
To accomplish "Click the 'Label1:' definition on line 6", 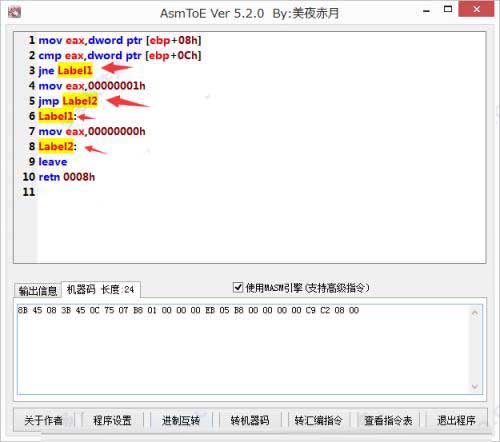I will point(57,116).
